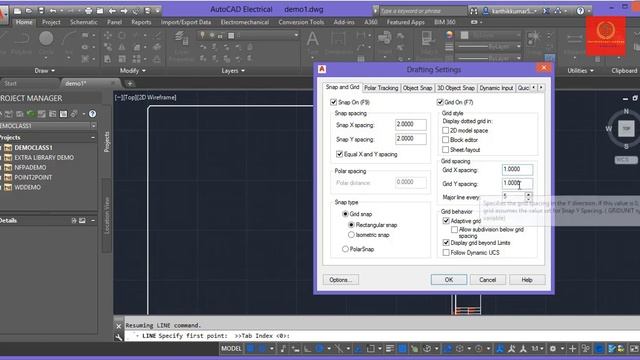The width and height of the screenshot is (640, 360).
Task: Toggle the Grid On (F7) checkbox
Action: tap(440, 102)
